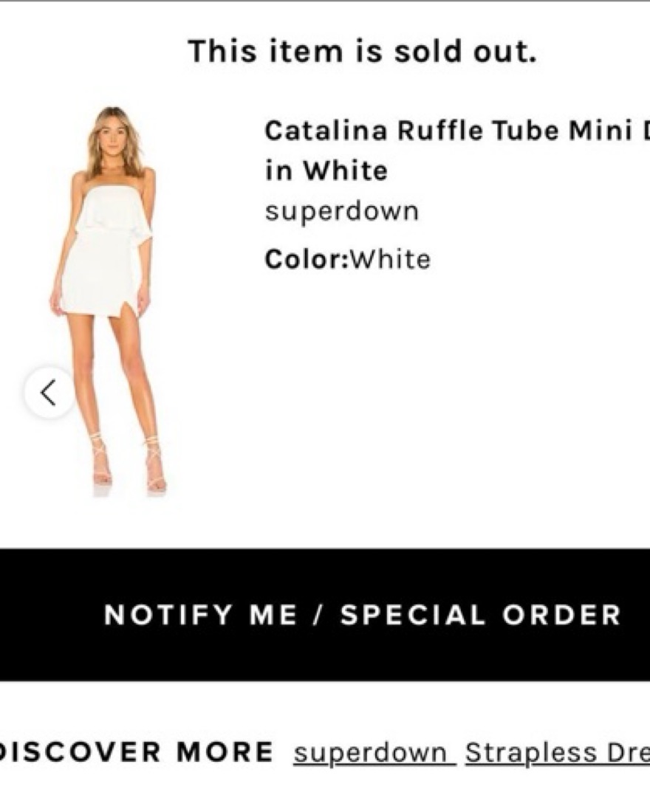650x812 pixels.
Task: Click the bold Color: label
Action: [x=306, y=259]
